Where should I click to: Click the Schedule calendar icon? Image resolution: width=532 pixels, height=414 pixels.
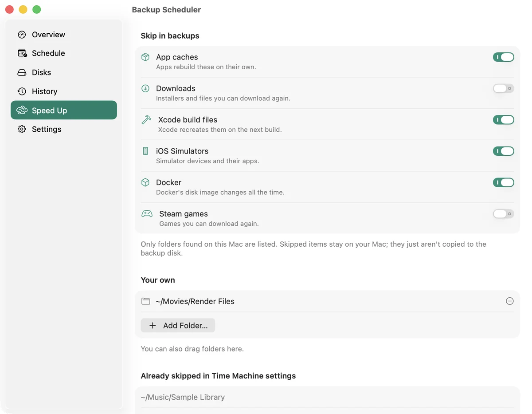pyautogui.click(x=22, y=53)
